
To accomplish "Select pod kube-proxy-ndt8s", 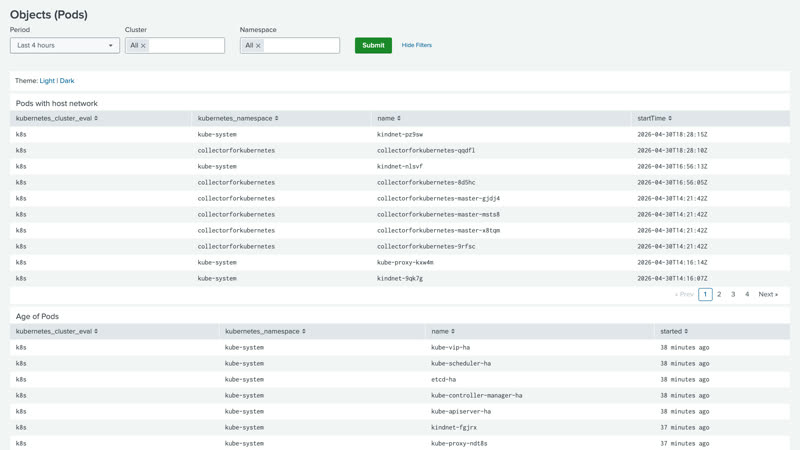I will point(459,443).
